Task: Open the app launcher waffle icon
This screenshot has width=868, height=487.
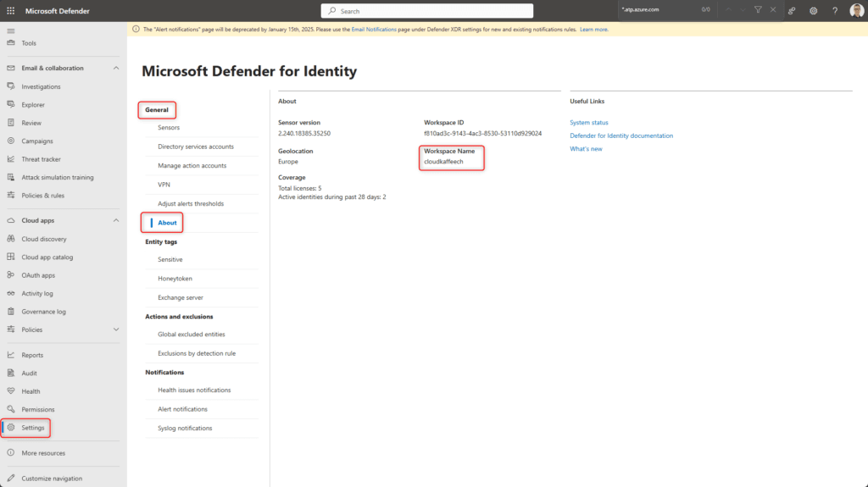Action: click(x=10, y=10)
